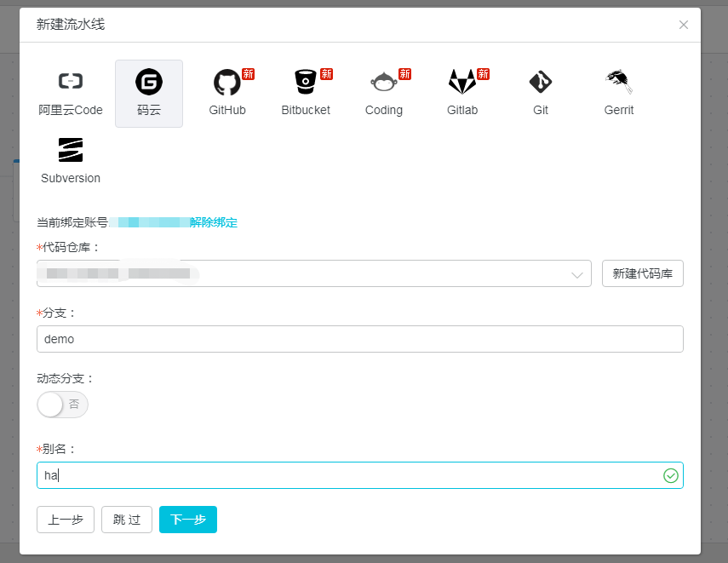Viewport: 728px width, 563px height.
Task: Close the 新建流水线 dialog
Action: pyautogui.click(x=684, y=25)
